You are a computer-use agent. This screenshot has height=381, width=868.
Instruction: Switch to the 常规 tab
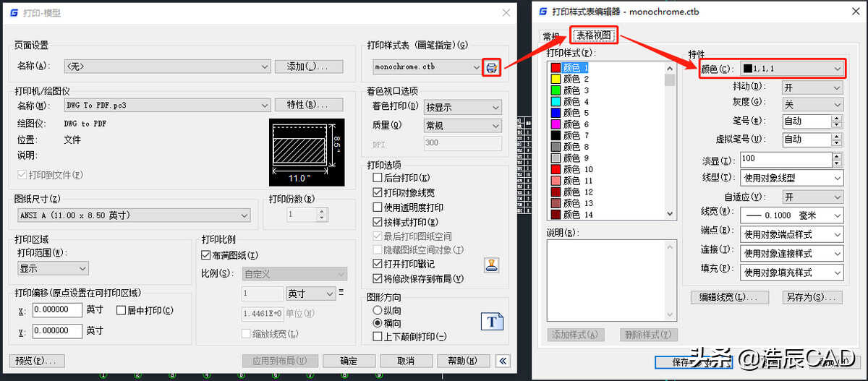tap(551, 37)
